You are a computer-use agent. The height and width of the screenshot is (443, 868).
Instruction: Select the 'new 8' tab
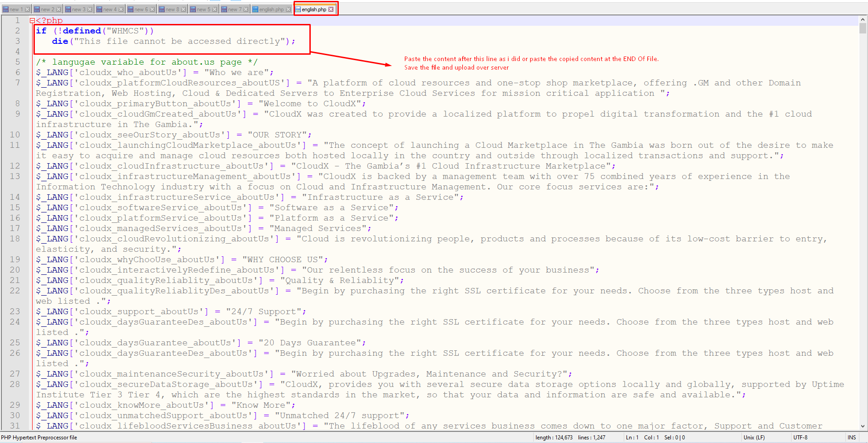pyautogui.click(x=172, y=9)
